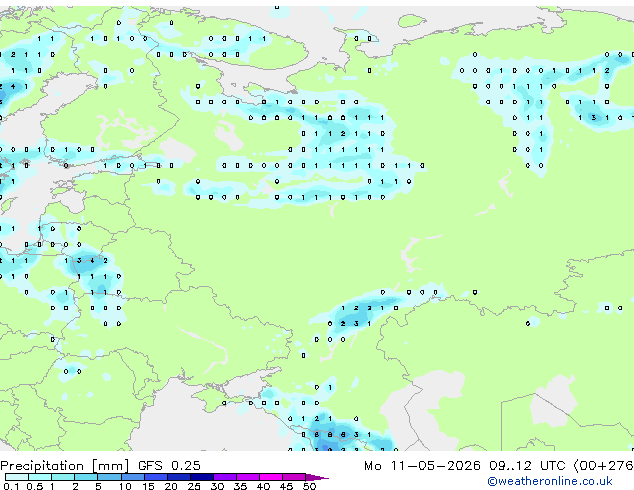This screenshot has width=634, height=490.
Task: Pick the 0.1–0.5 mm palest cyan swatch
Action: click(17, 477)
